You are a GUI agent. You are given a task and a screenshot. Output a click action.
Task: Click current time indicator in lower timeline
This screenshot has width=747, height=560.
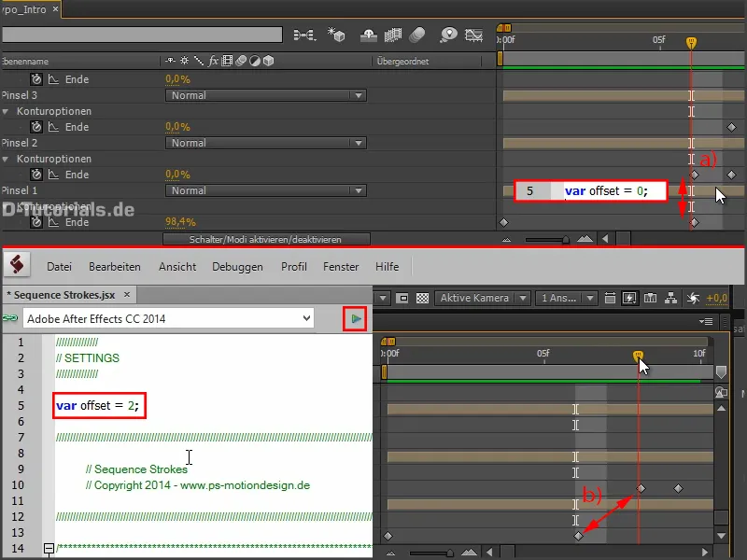point(638,356)
